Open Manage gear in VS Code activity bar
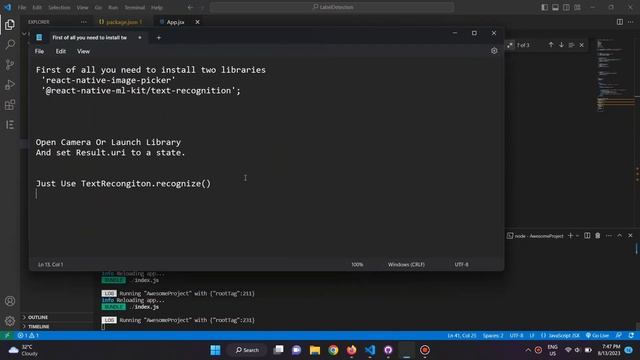The image size is (640, 360). (x=10, y=321)
